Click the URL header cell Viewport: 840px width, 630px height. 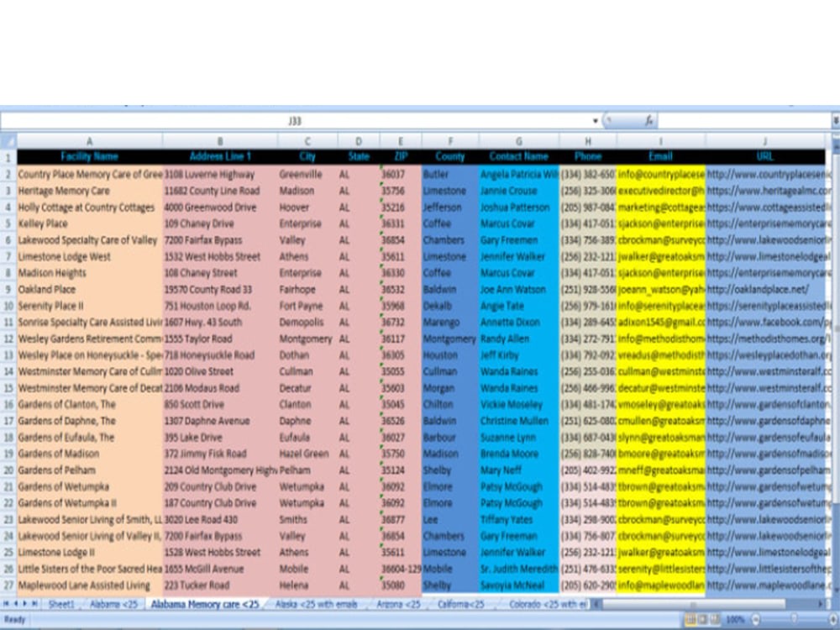[765, 157]
